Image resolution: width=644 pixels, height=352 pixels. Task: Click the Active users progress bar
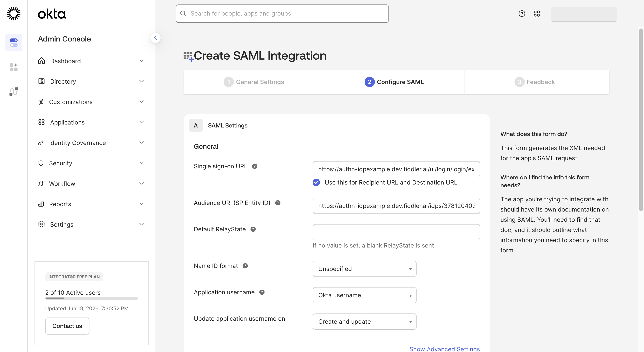coord(92,298)
